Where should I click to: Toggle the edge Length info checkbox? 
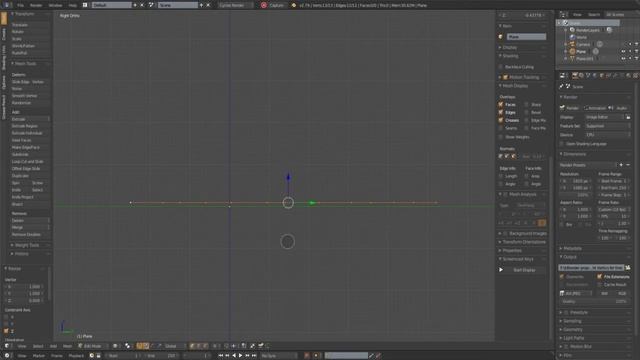click(501, 176)
